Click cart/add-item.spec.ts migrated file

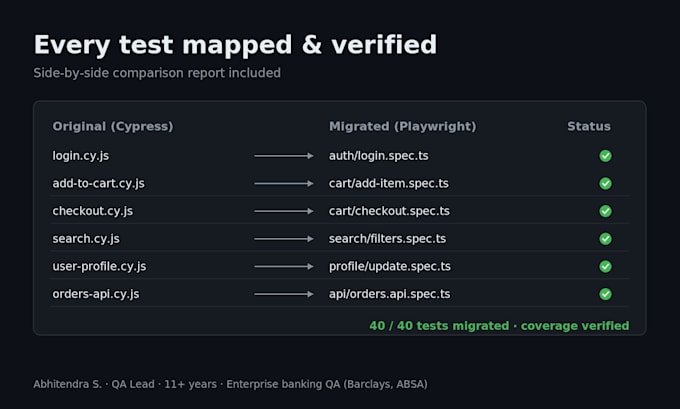389,183
